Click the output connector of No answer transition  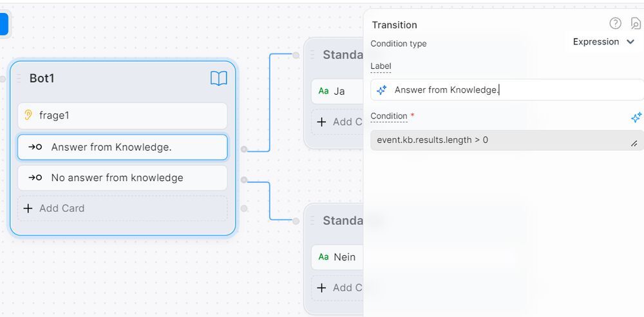click(244, 180)
